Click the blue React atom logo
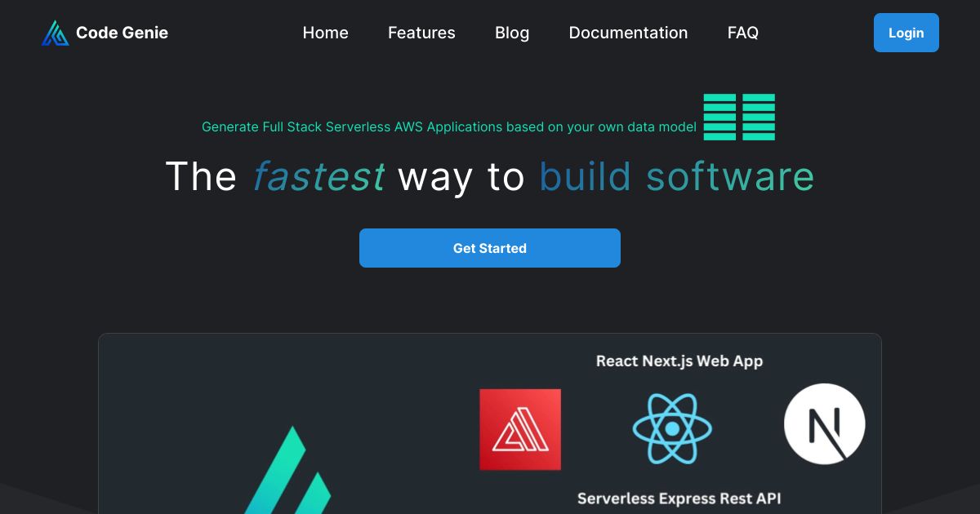This screenshot has height=514, width=980. point(672,428)
